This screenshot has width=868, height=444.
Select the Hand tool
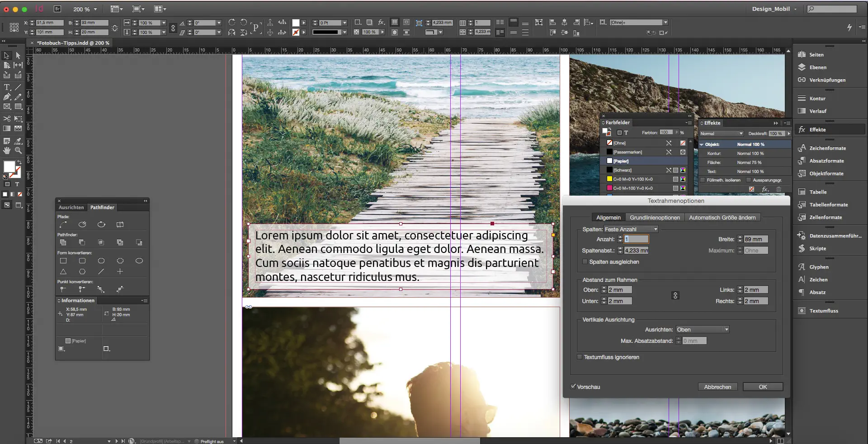tap(6, 151)
